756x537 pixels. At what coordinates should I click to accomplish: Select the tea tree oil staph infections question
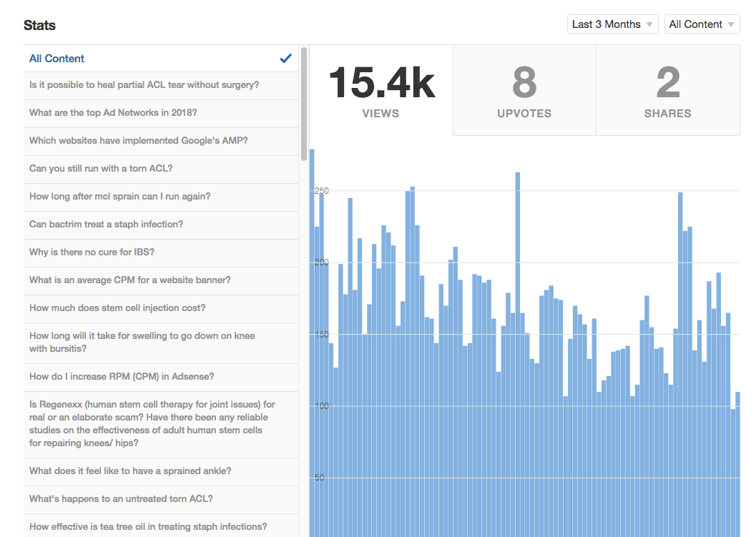(x=161, y=526)
